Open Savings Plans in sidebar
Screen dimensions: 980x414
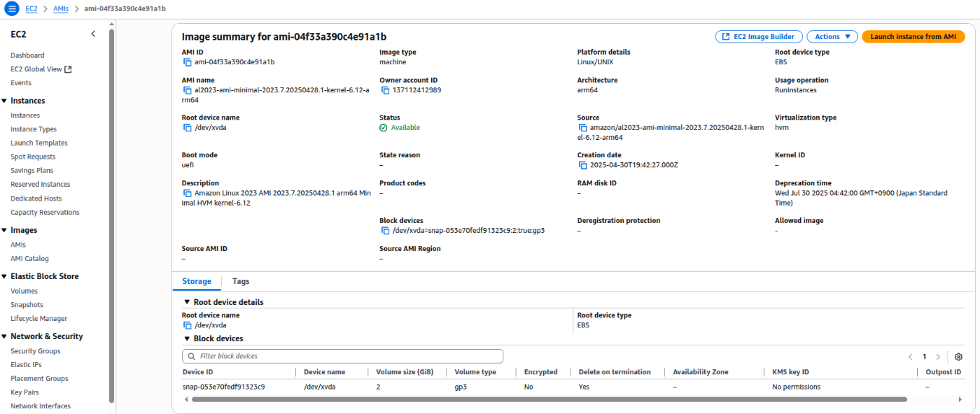click(31, 171)
